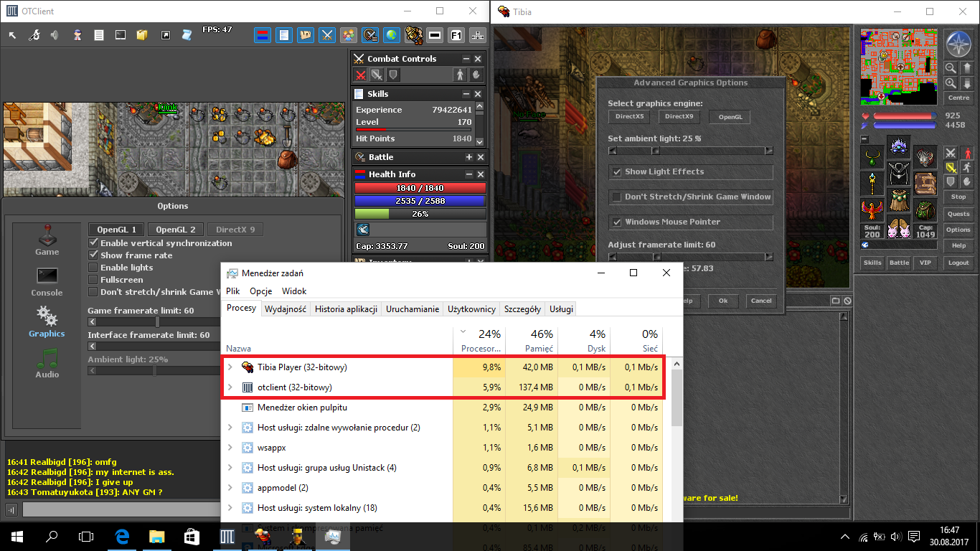
Task: Enable the Enable lights checkbox
Action: [x=93, y=268]
